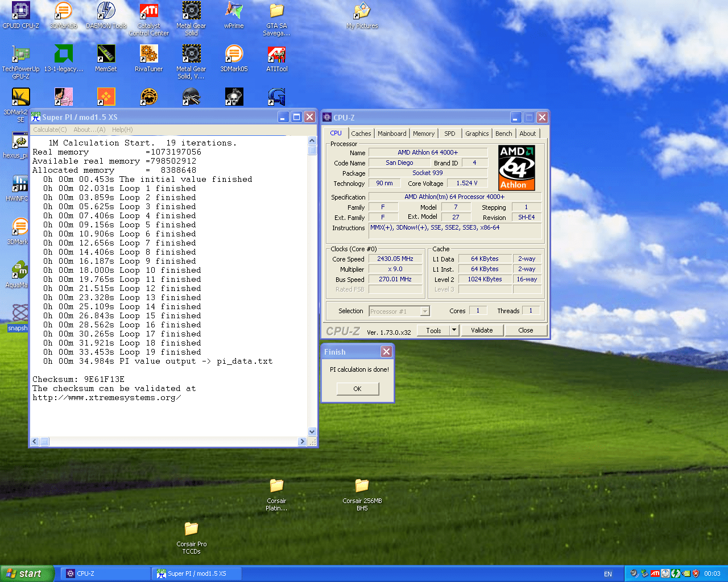Click right arrow of Super PI horizontal scrollbar
This screenshot has height=582, width=728.
point(302,442)
